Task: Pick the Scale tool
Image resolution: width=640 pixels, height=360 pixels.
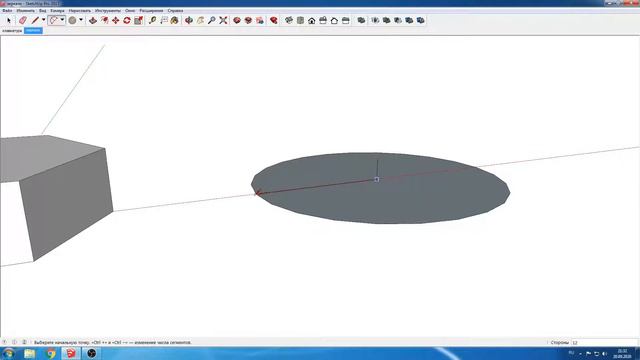Action: coord(138,20)
